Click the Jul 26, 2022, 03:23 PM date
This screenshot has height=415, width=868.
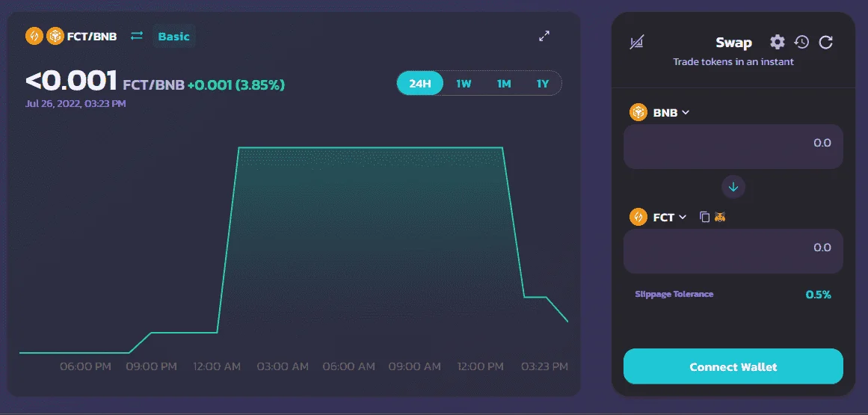point(76,103)
